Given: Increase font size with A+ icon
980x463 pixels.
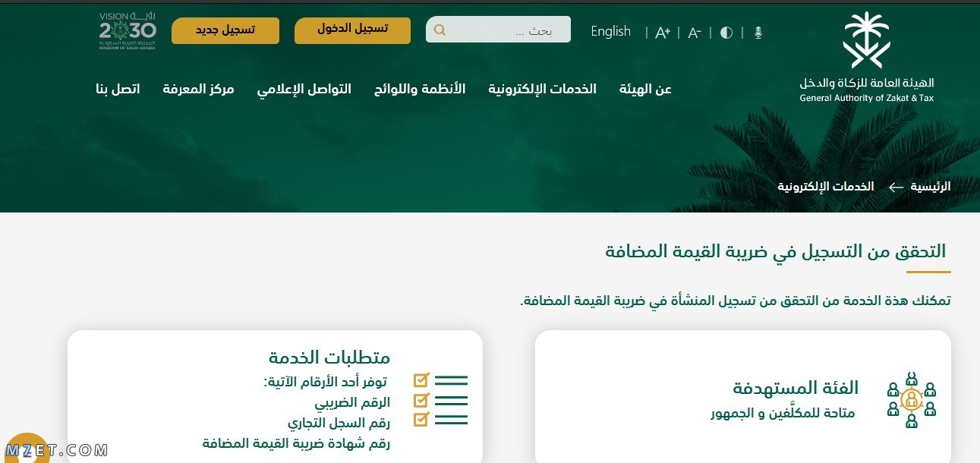Looking at the screenshot, I should click(663, 33).
